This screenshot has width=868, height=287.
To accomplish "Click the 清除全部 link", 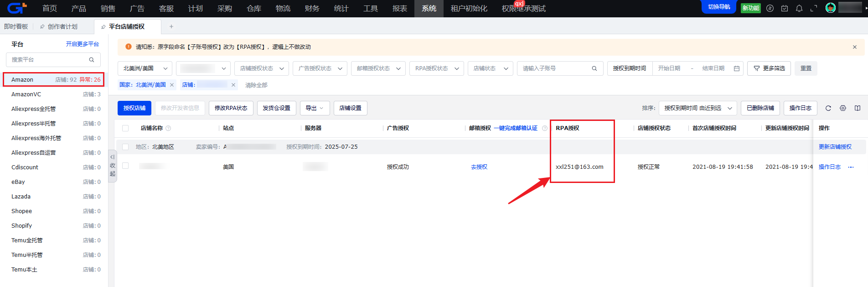I will 256,85.
